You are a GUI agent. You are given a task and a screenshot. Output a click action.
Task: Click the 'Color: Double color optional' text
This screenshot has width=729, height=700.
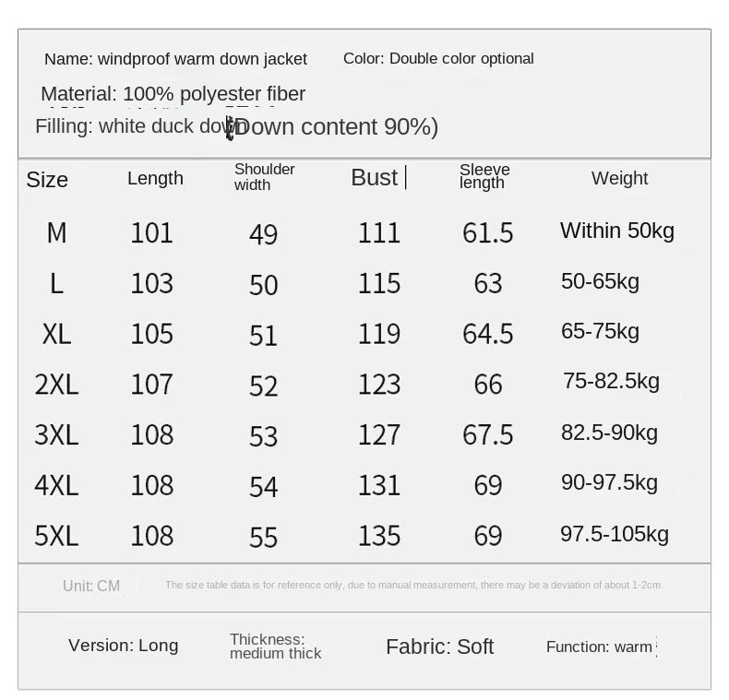(x=438, y=58)
